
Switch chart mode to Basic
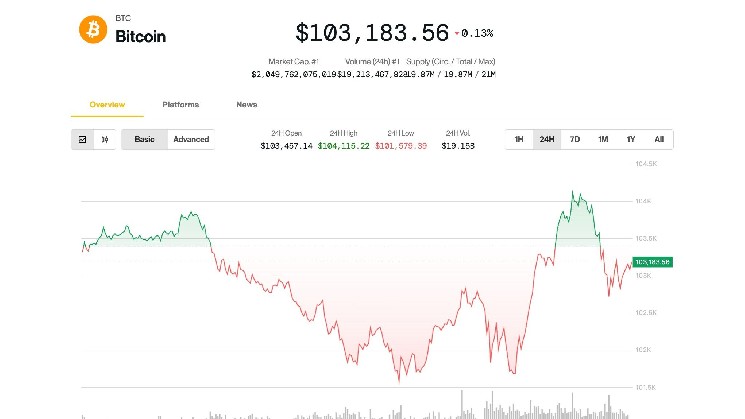tap(145, 139)
